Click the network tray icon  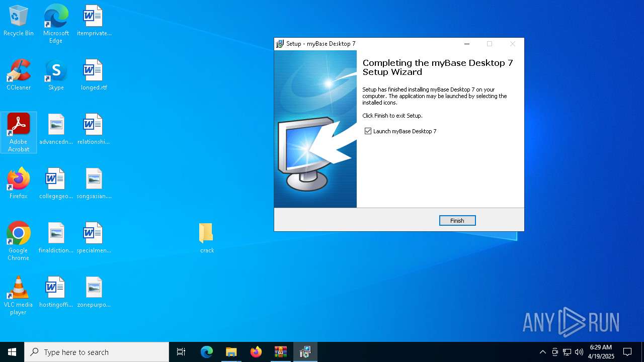click(x=567, y=352)
